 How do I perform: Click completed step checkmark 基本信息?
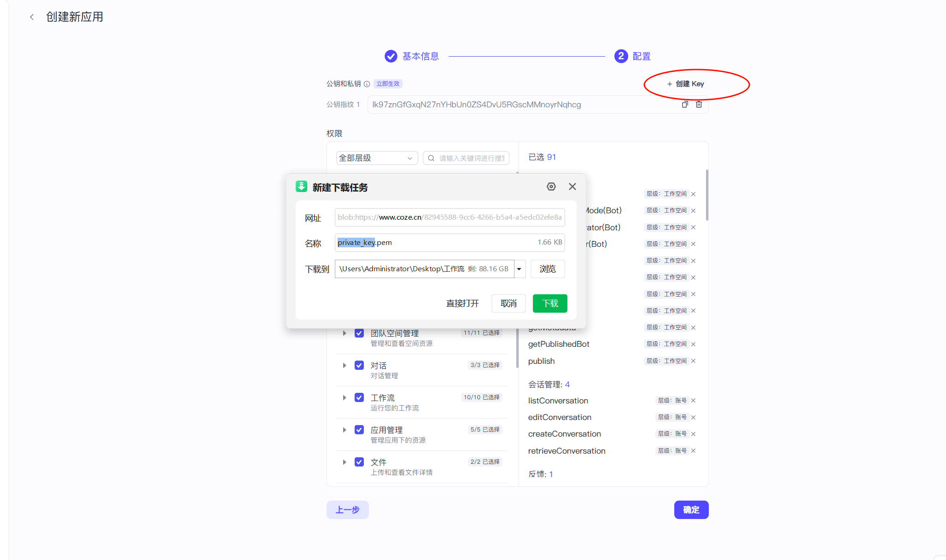coord(391,56)
